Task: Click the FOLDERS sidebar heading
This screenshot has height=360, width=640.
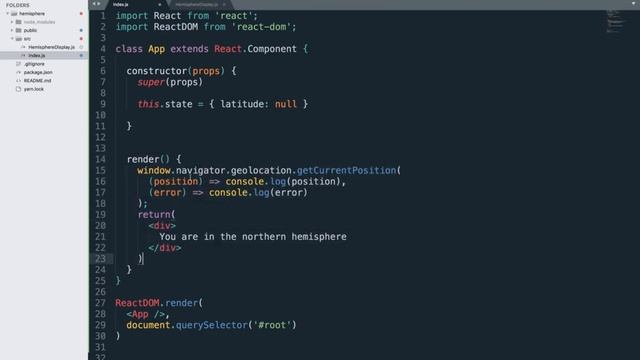Action: [x=18, y=5]
